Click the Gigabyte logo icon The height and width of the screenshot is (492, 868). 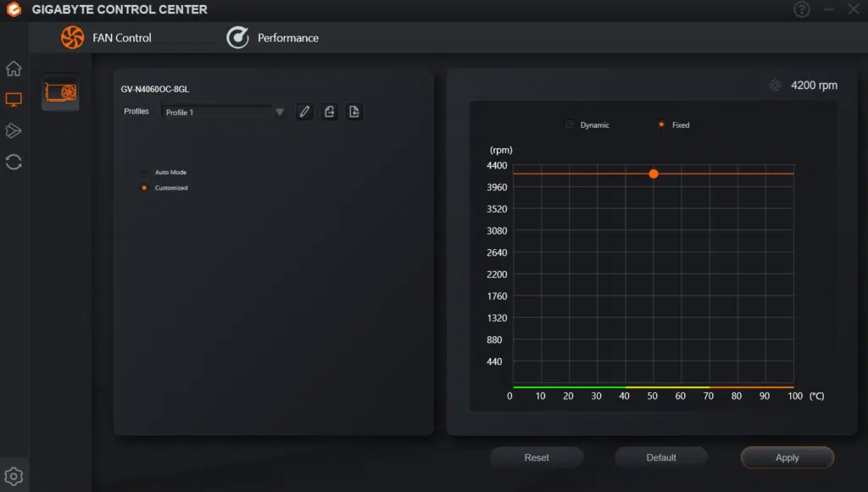[14, 9]
